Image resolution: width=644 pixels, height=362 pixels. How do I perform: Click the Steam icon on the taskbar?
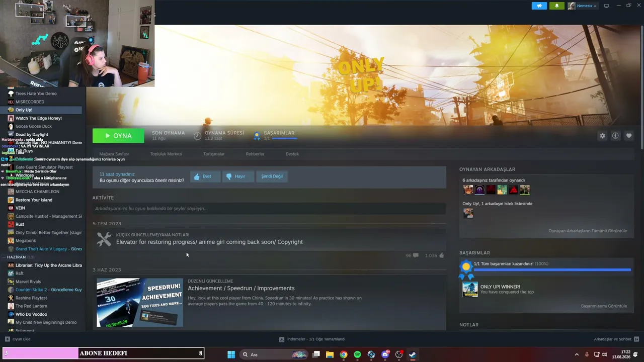[413, 354]
